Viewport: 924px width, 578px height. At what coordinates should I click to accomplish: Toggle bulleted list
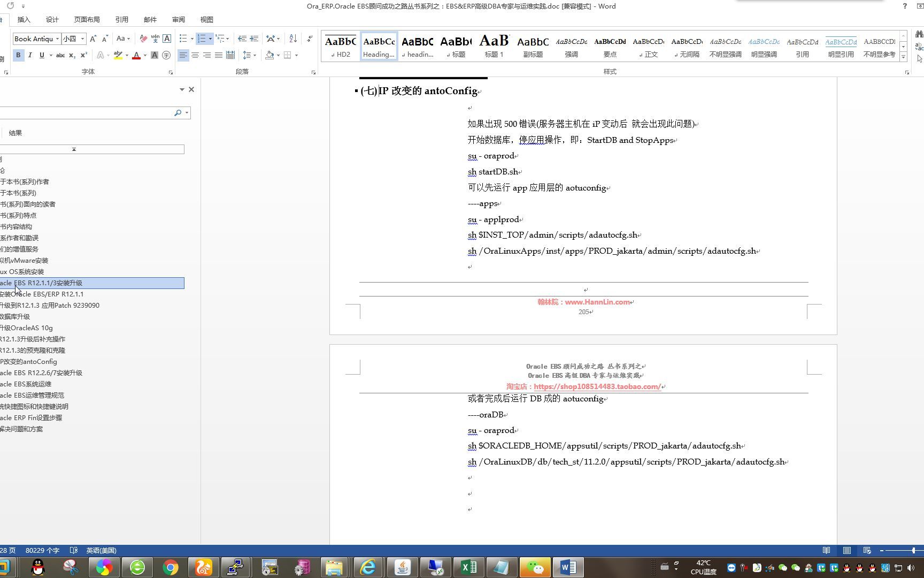[x=183, y=39]
